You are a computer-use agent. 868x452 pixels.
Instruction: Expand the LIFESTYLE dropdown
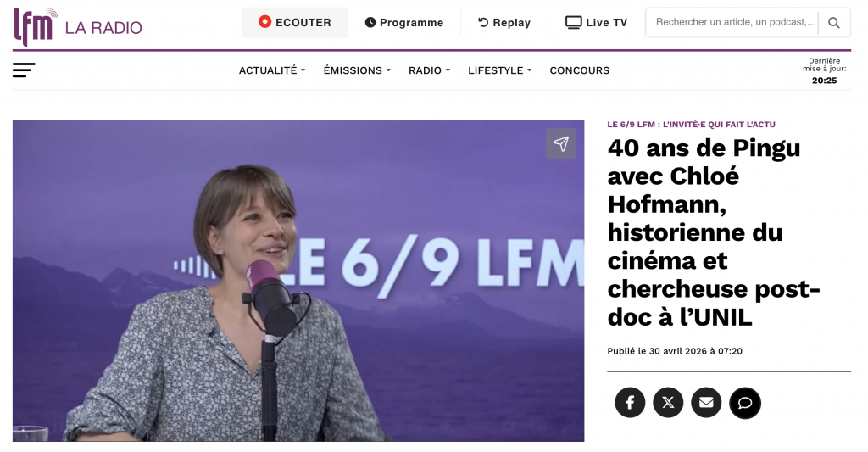click(x=500, y=70)
